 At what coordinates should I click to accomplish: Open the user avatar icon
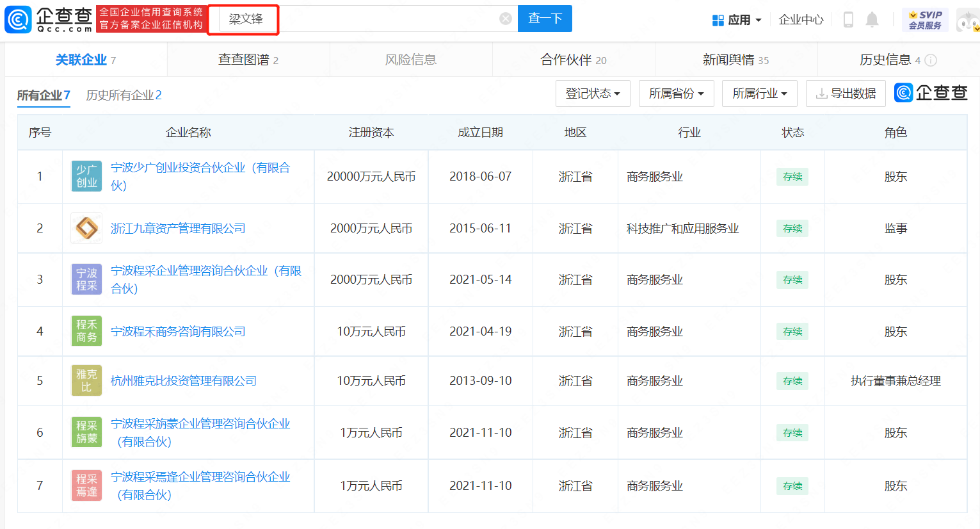968,20
